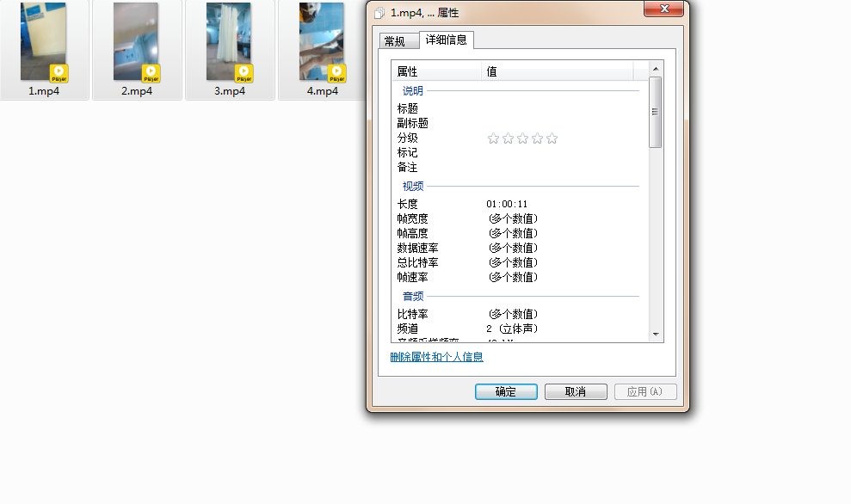Click the 3.mp4 file name label
The height and width of the screenshot is (504, 851).
(x=230, y=91)
